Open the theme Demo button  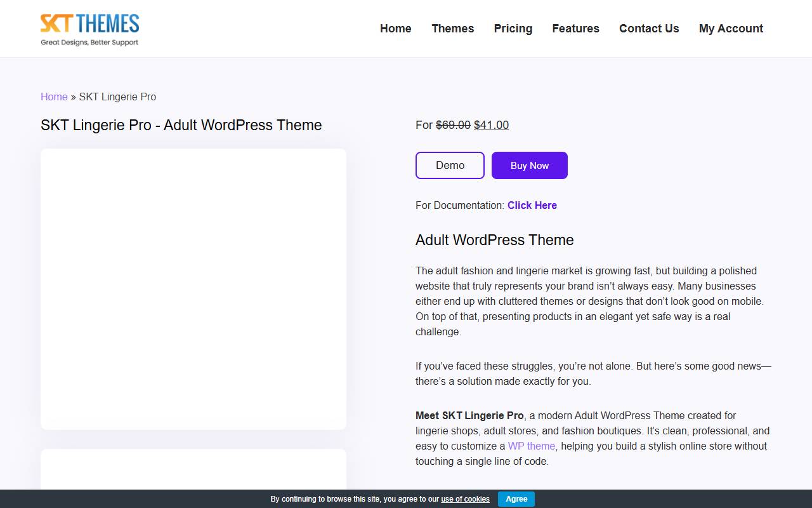click(450, 165)
